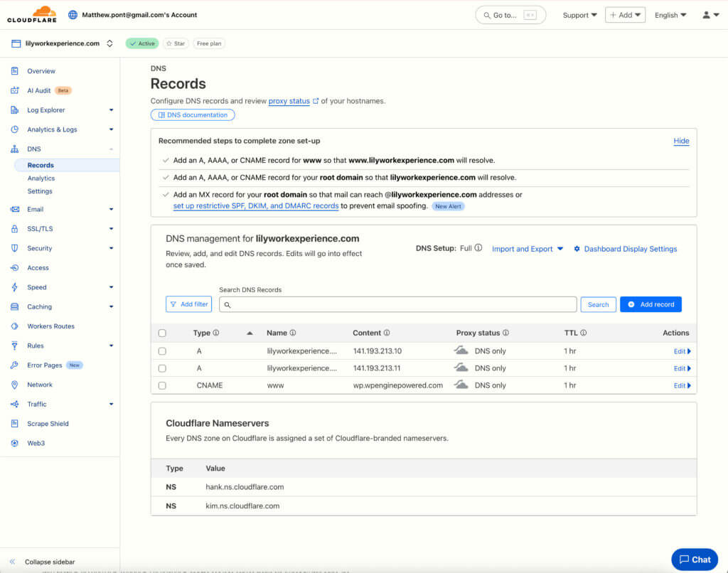Hide the recommended steps panel

click(x=681, y=141)
